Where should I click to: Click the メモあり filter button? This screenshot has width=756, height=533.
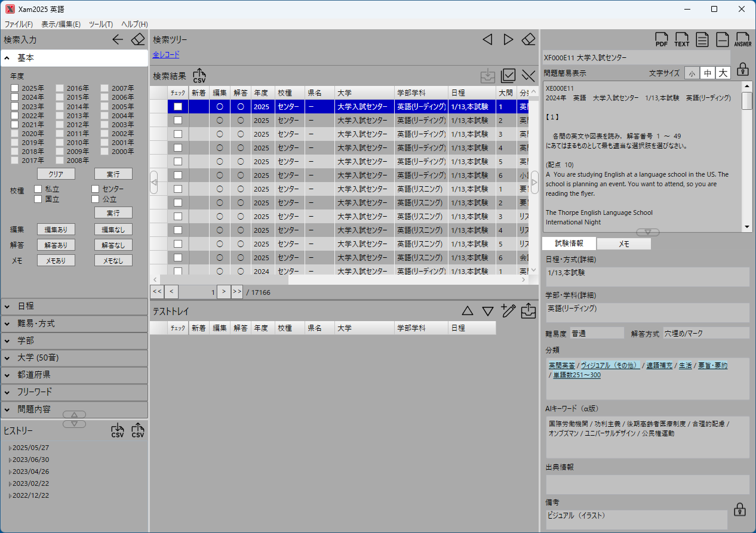(x=56, y=261)
